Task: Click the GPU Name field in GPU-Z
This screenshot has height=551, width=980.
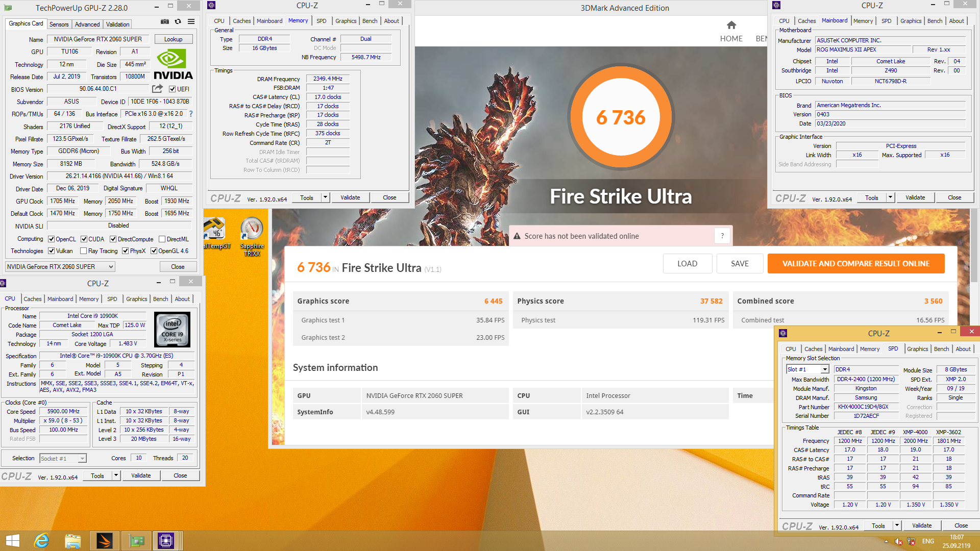Action: [98, 39]
